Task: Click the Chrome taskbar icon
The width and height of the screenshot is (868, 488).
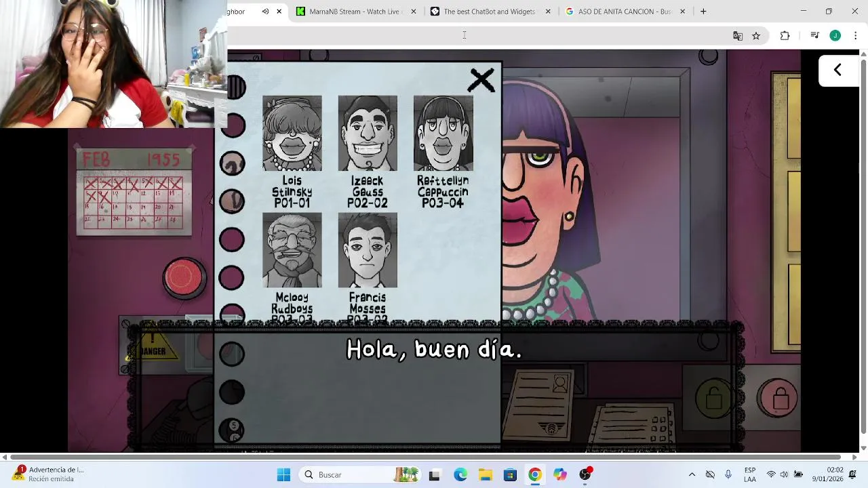Action: coord(535,474)
